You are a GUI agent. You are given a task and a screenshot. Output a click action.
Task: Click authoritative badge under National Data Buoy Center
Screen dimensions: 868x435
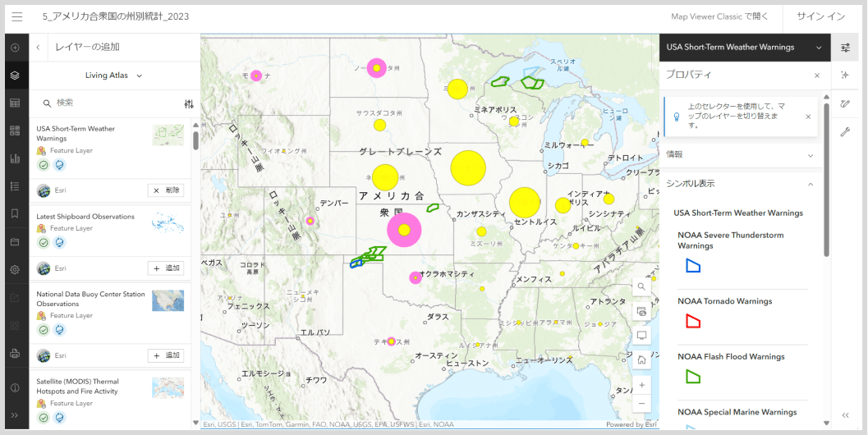point(44,330)
